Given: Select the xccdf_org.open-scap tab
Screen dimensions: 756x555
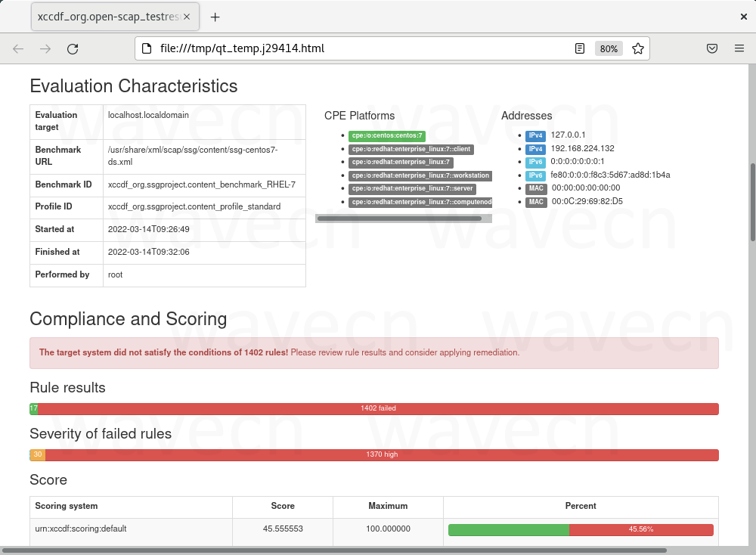Looking at the screenshot, I should (x=116, y=17).
